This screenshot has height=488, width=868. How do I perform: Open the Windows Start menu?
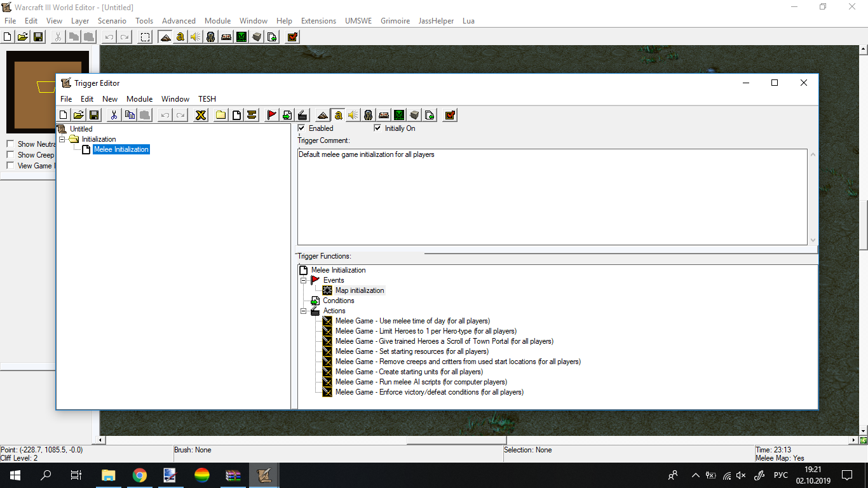[x=15, y=475]
